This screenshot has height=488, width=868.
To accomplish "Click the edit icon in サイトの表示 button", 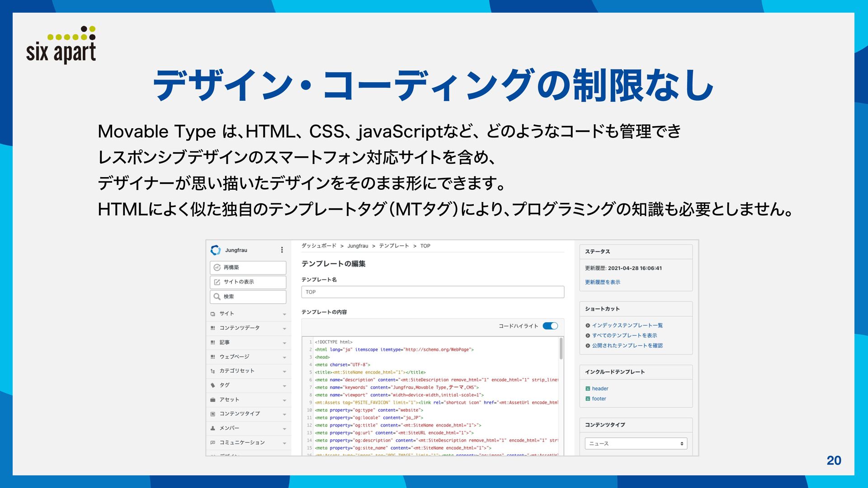I will pos(217,282).
